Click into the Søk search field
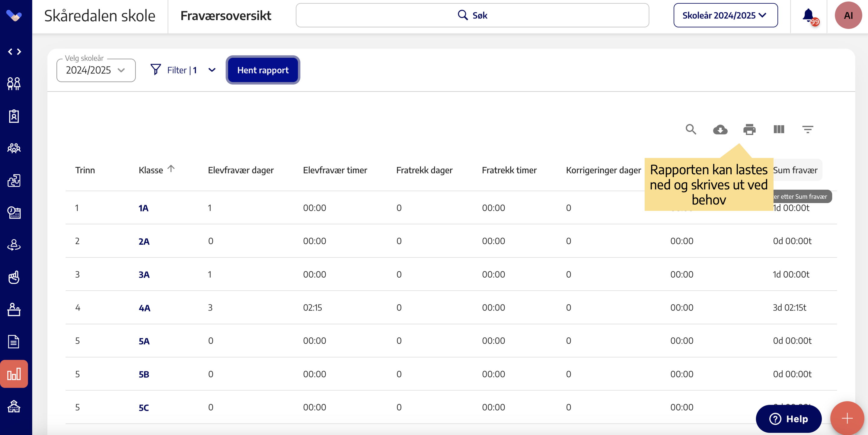868x435 pixels. tap(472, 15)
